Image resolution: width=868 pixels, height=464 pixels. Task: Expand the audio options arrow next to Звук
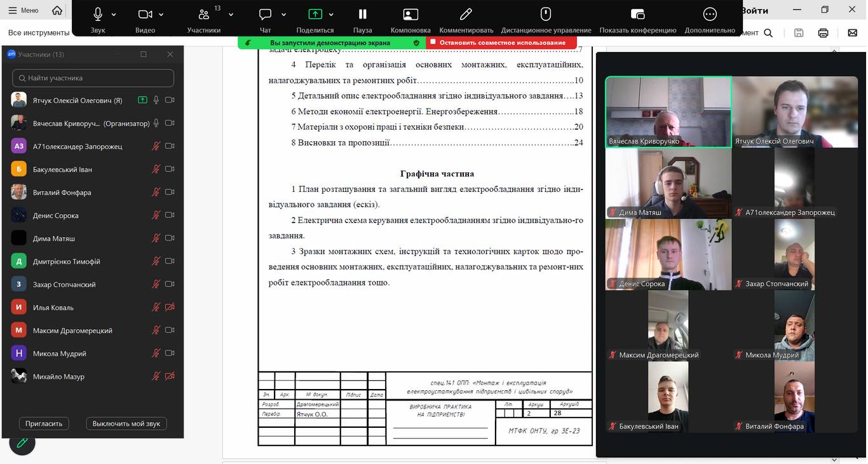coord(114,15)
